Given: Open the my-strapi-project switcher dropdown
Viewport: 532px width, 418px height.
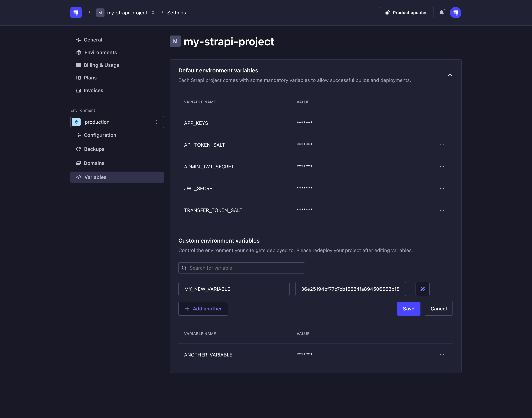Looking at the screenshot, I should tap(153, 12).
